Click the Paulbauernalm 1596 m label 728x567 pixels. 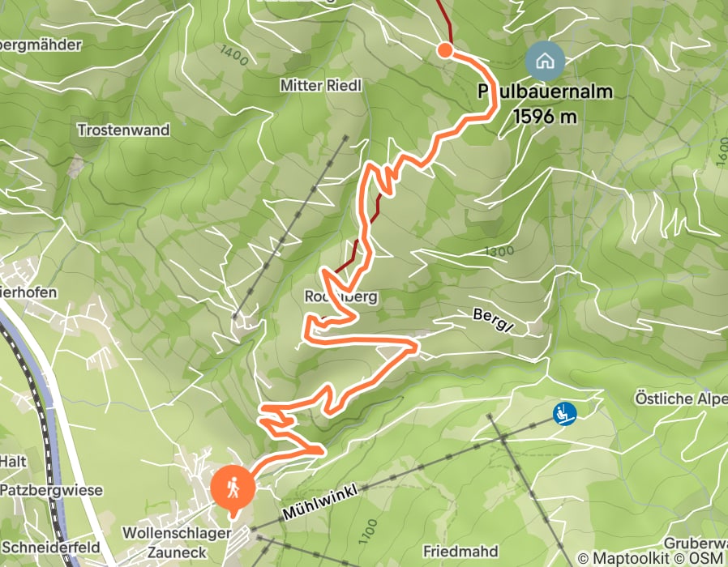[x=545, y=104]
